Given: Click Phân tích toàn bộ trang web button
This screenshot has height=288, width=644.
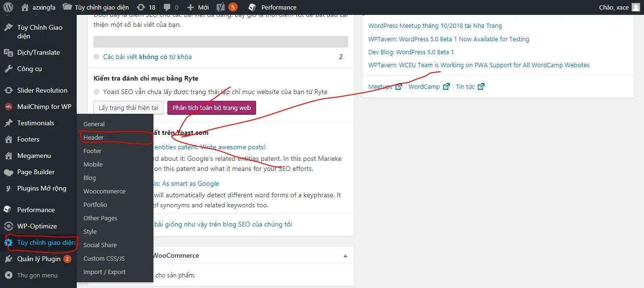Looking at the screenshot, I should click(x=211, y=108).
